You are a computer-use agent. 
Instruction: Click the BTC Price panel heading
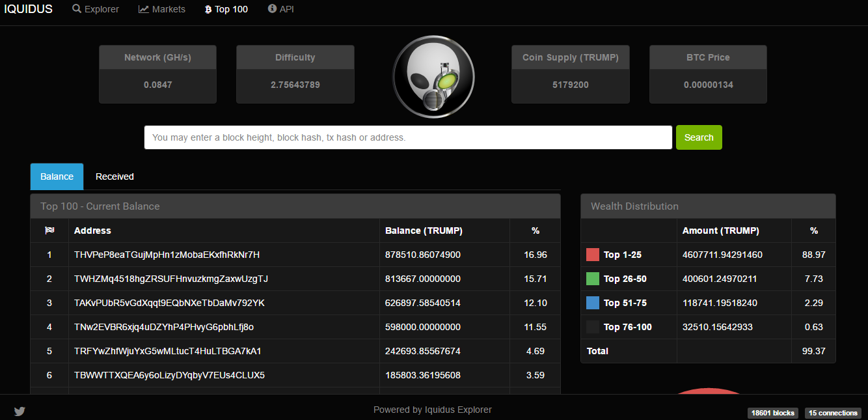(x=709, y=57)
